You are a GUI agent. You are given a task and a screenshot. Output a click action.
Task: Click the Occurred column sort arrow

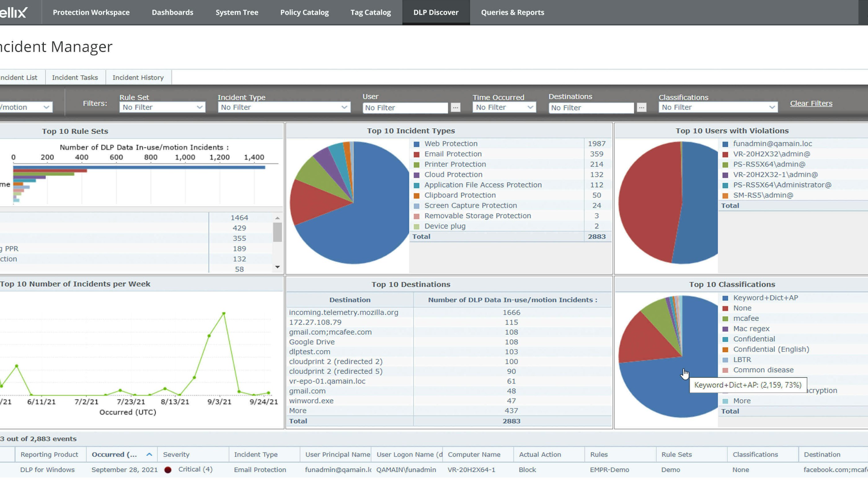point(149,455)
